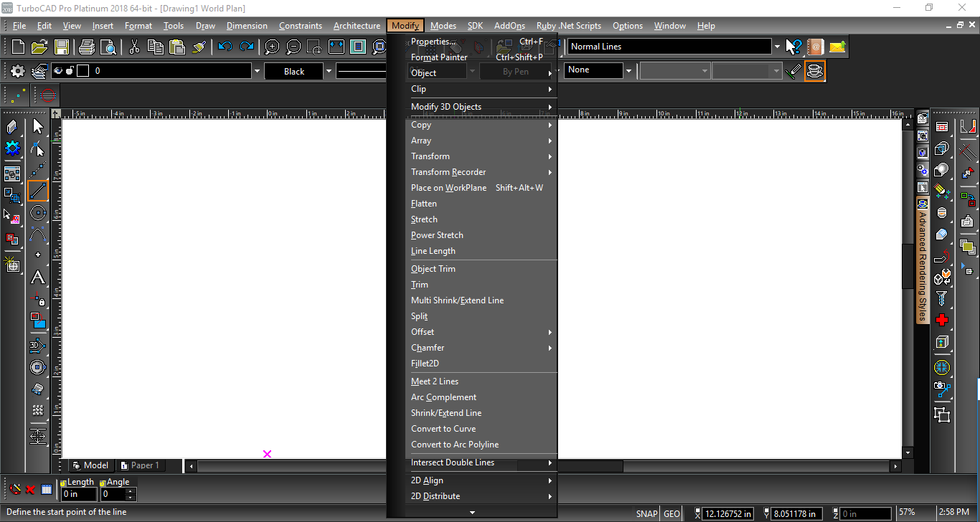Viewport: 980px width, 522px height.
Task: Open the layer dropdown arrow
Action: [257, 71]
